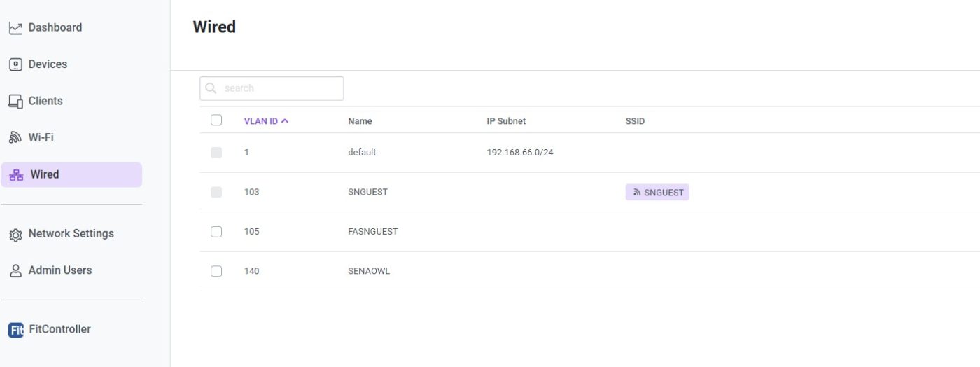This screenshot has height=367, width=980.
Task: Click the Wi-Fi icon inside SNGUEST badge
Action: tap(637, 192)
